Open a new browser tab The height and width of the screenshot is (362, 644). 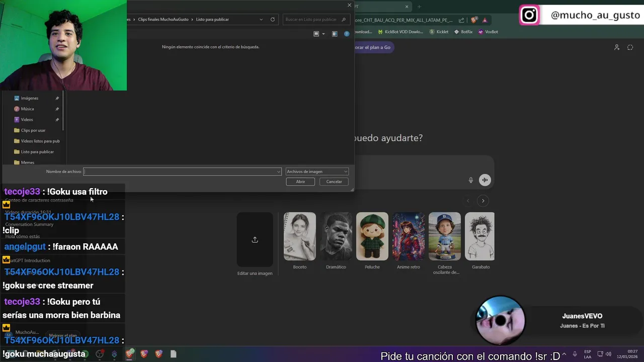[419, 7]
